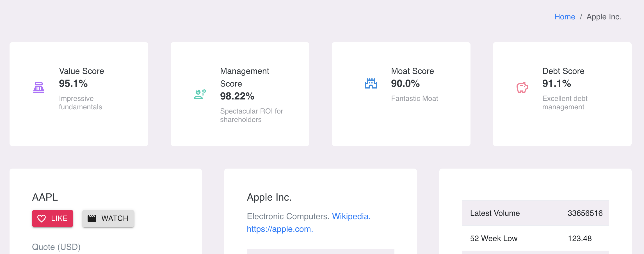
Task: Add AAPL to watch list
Action: [x=108, y=218]
